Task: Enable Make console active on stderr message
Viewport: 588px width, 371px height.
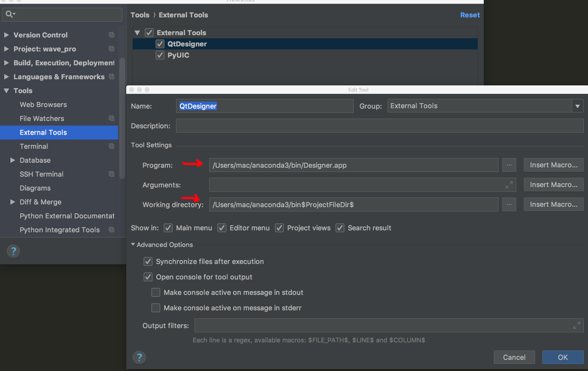Action: coord(156,308)
